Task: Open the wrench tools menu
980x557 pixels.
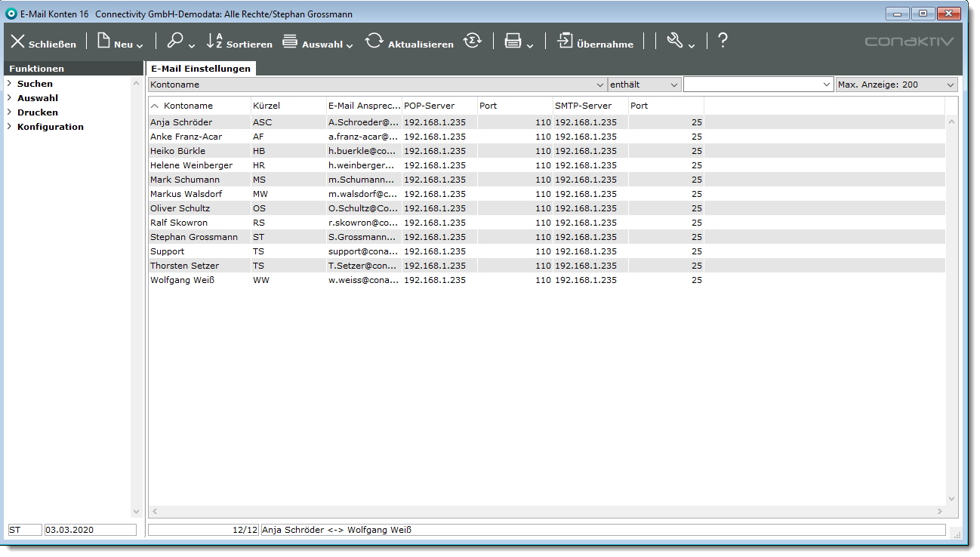Action: click(x=675, y=41)
